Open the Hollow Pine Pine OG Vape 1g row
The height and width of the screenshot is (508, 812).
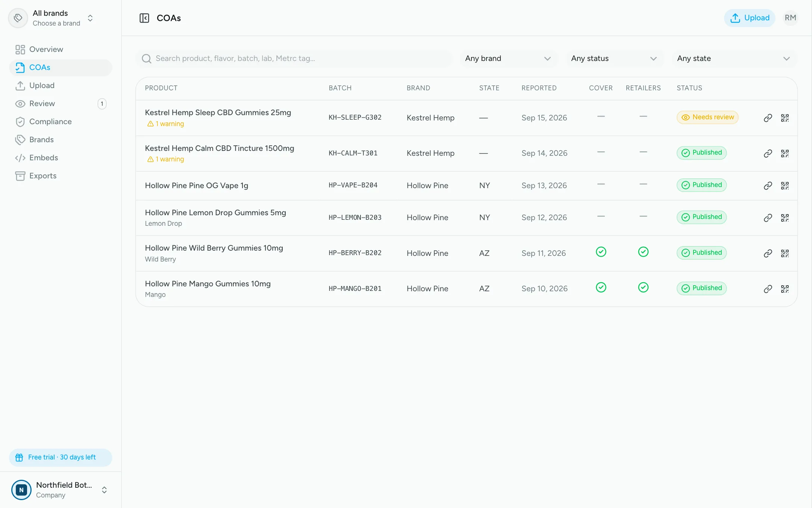[467, 186]
